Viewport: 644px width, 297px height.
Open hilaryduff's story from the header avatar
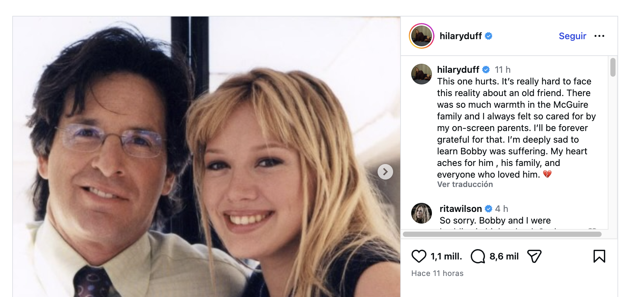[422, 36]
